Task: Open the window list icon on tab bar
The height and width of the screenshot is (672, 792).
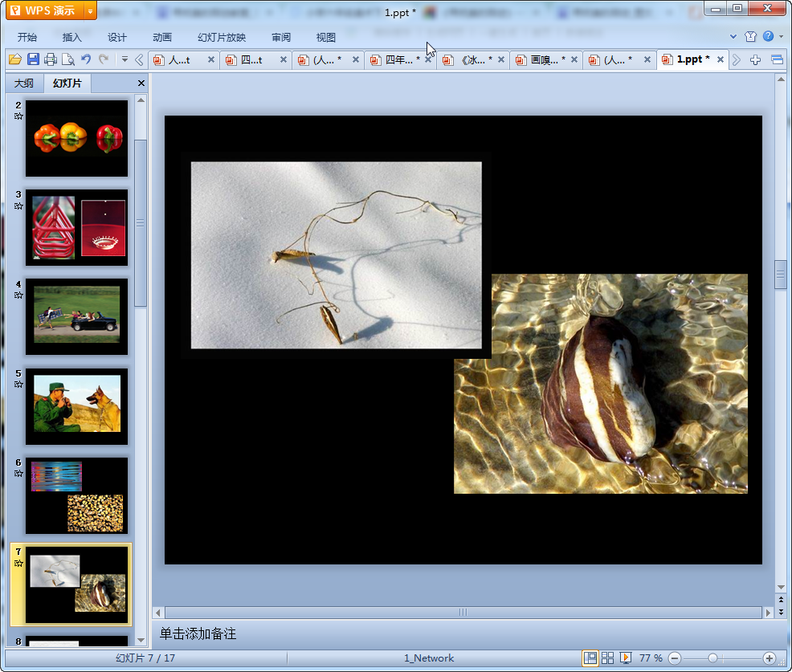Action: coord(778,60)
